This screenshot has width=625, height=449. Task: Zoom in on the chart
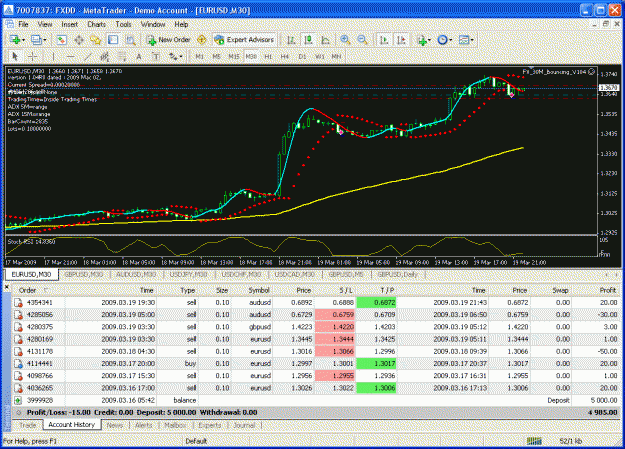point(345,40)
